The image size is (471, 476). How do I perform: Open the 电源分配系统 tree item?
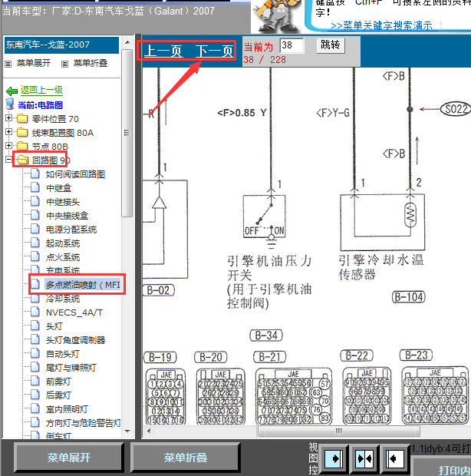click(x=71, y=230)
